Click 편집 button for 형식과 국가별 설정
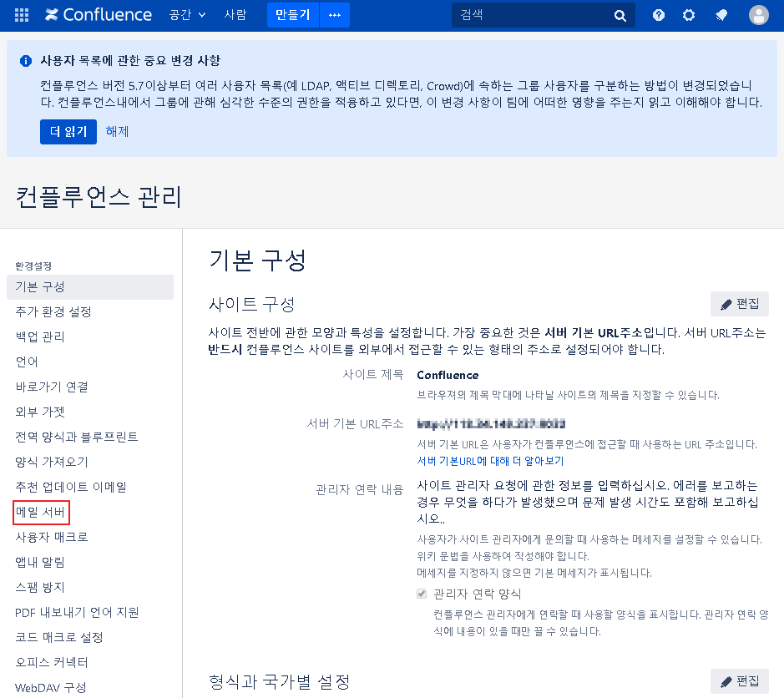784x698 pixels. 740,681
